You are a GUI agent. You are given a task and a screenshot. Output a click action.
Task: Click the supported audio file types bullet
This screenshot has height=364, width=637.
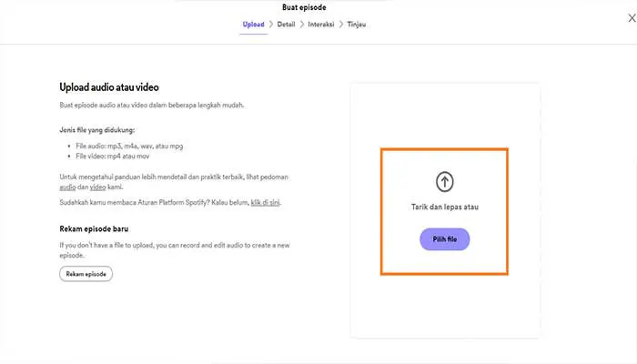pos(128,146)
